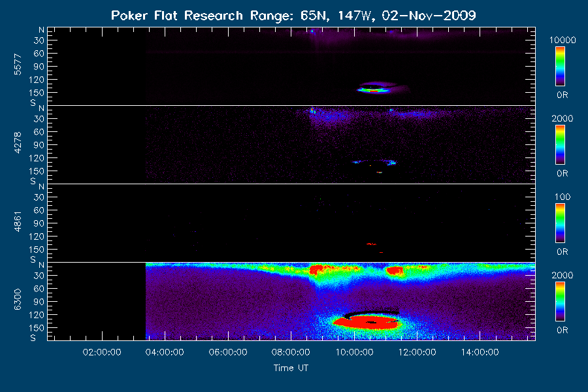Viewport: 588px width, 392px height.
Task: Select the 14:00:00 time axis label
Action: 480,352
